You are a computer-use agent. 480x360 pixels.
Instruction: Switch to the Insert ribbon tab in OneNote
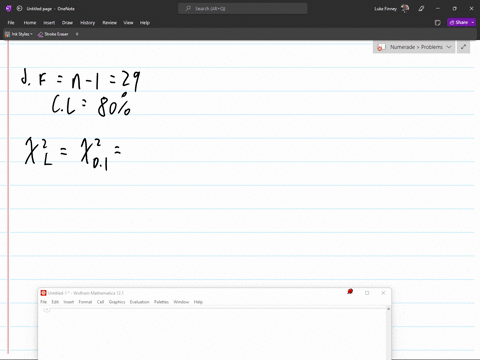click(49, 23)
